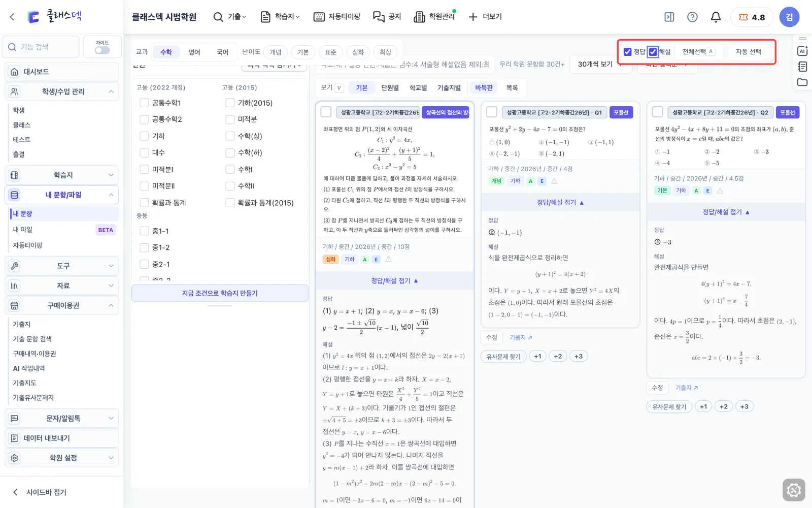Open the 기출 dropdown menu
Viewport: 812px width, 508px height.
click(230, 17)
